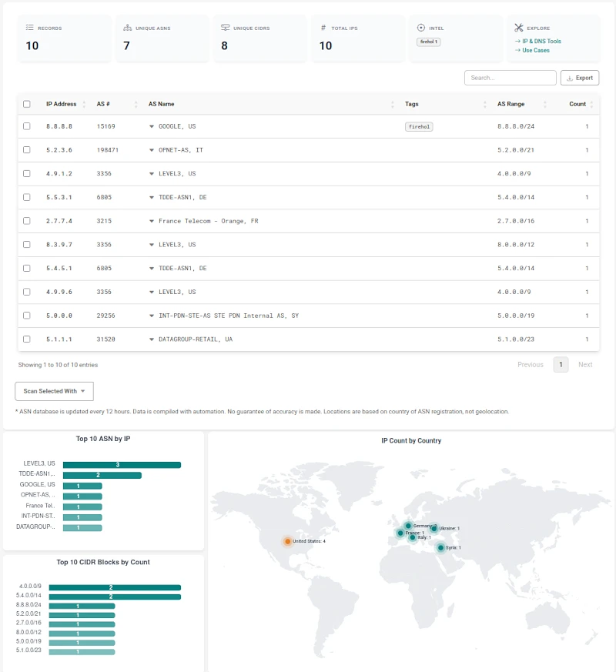Select the checkbox for 5.5.3.1

point(27,197)
